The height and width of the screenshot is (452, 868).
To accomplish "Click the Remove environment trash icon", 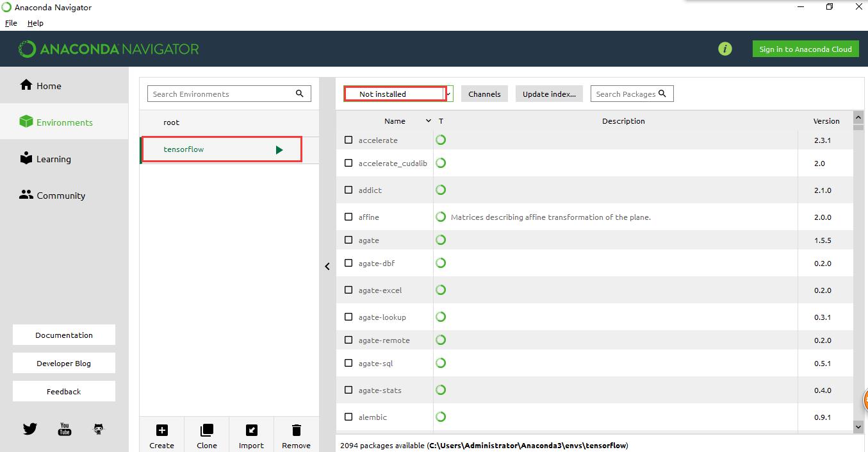I will click(x=296, y=430).
